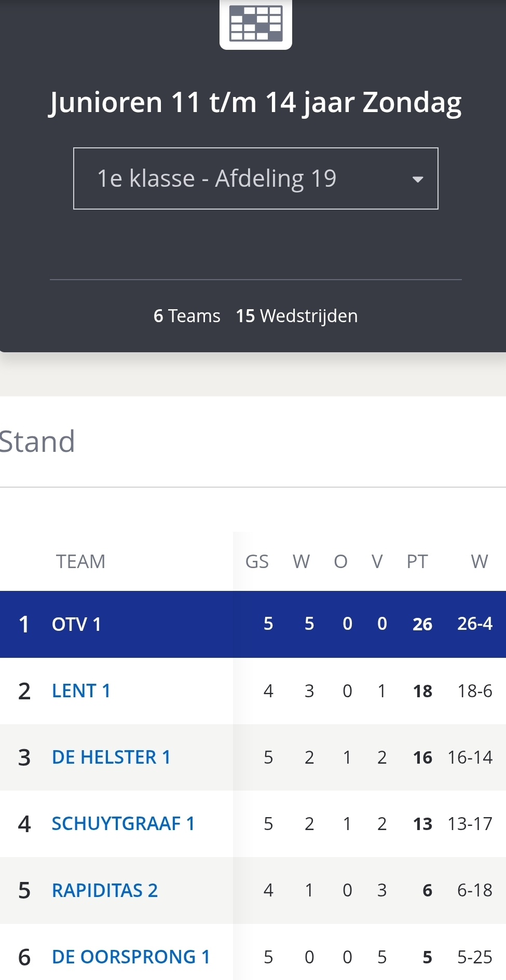Click OTV 1's 26-4 score cell

(x=474, y=624)
